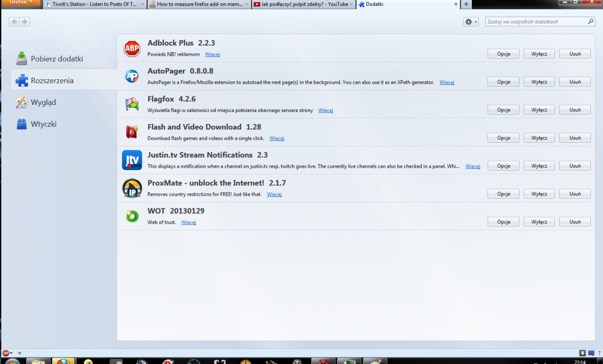Disable WOT with Wyłącz
603x364 pixels.
coord(539,222)
